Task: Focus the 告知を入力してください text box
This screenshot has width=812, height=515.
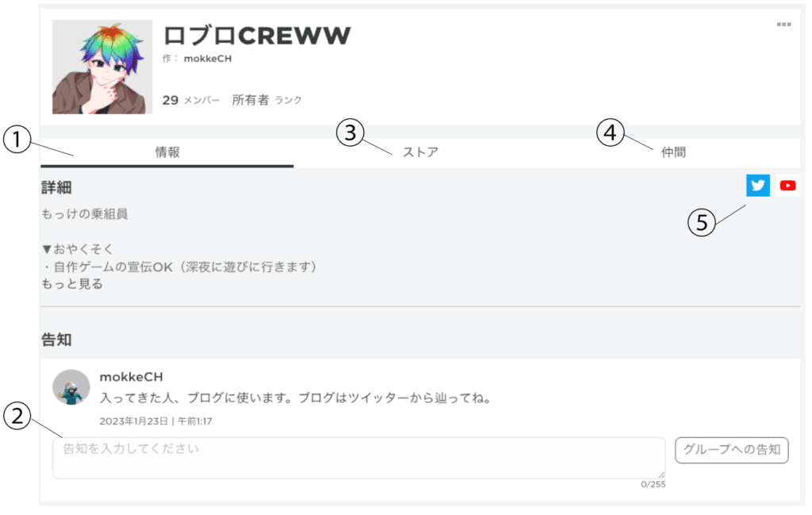Action: (x=358, y=458)
